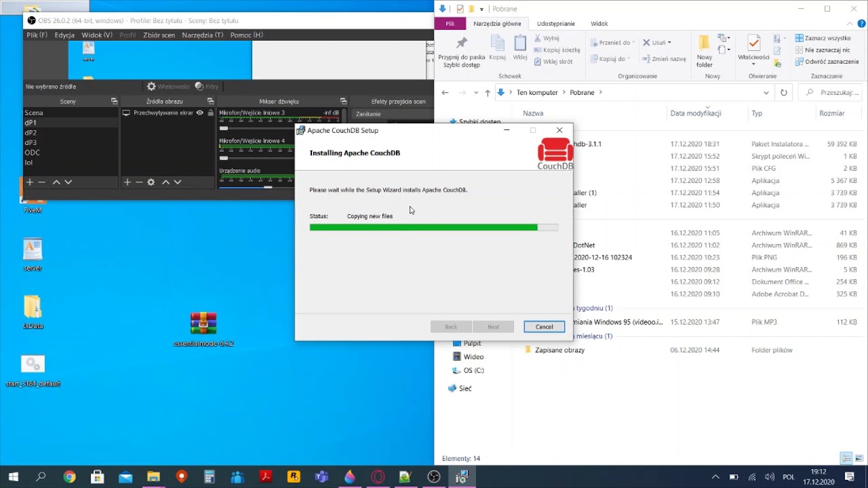Screen dimensions: 868x488
Task: Open Chrome from the taskbar
Action: [x=69, y=477]
